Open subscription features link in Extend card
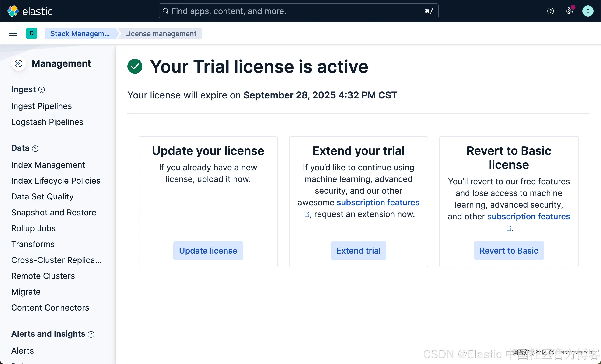Screen dimensions: 601x364 (x=378, y=203)
